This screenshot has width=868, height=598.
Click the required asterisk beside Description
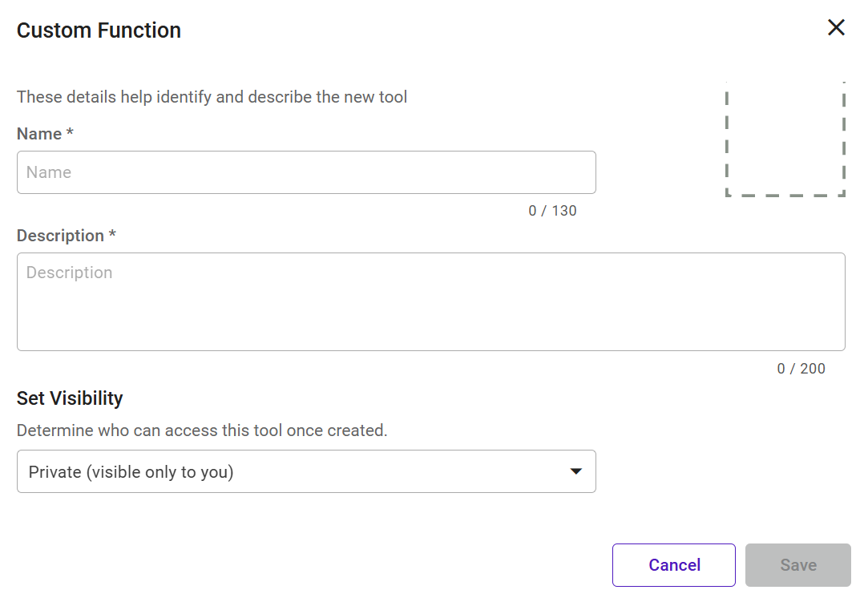point(113,235)
